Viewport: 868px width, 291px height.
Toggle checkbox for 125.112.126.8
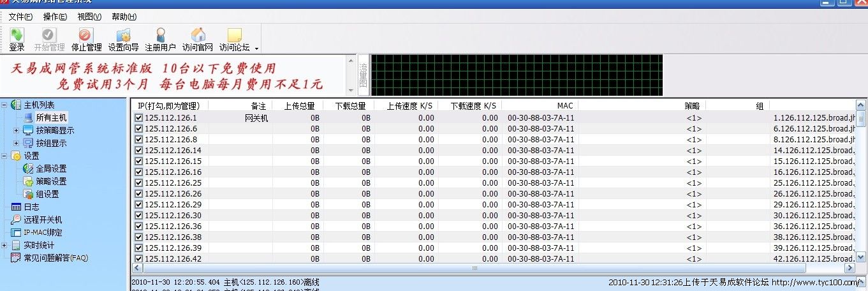pos(138,139)
